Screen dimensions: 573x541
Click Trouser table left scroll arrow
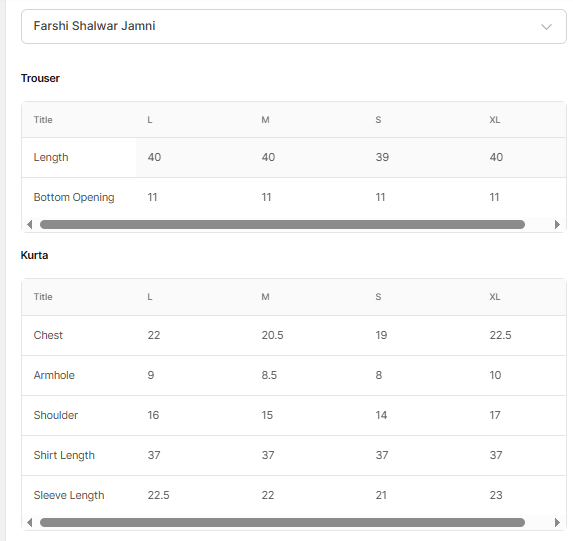pos(30,224)
